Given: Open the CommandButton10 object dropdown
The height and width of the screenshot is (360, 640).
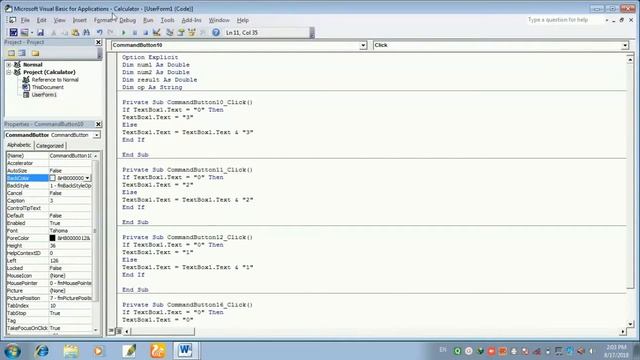Looking at the screenshot, I should click(x=363, y=45).
